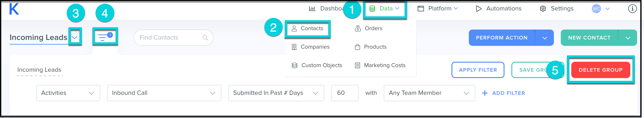Open the Activities filter dropdown
This screenshot has width=644, height=118.
[68, 93]
